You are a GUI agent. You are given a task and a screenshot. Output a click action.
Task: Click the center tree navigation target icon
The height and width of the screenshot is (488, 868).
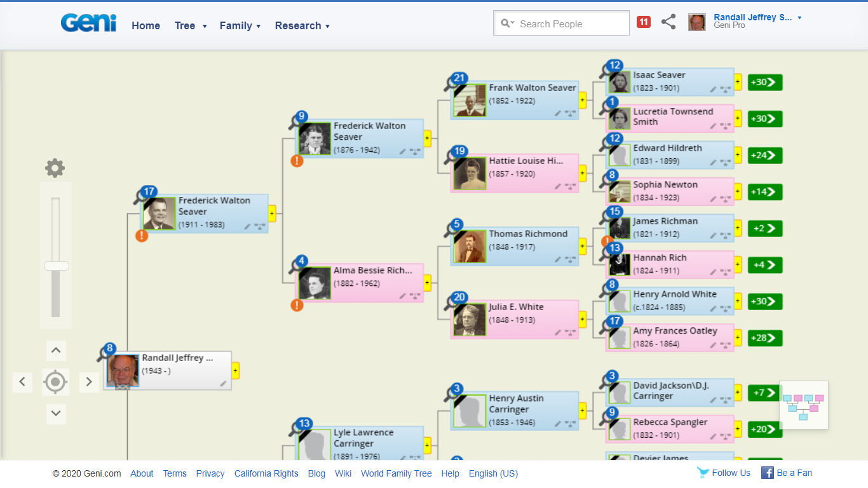pos(55,382)
